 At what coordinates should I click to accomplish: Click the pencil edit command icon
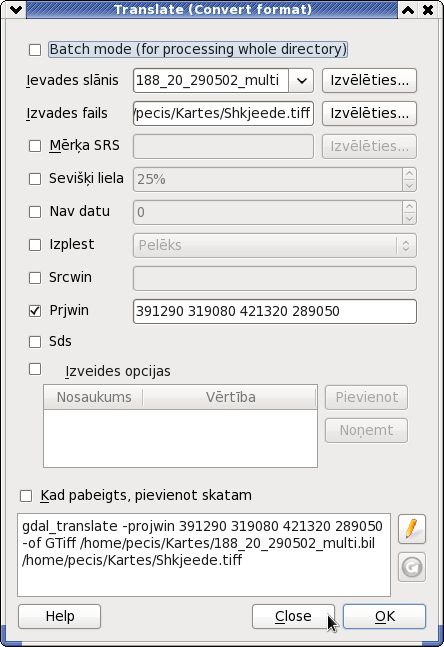(412, 529)
